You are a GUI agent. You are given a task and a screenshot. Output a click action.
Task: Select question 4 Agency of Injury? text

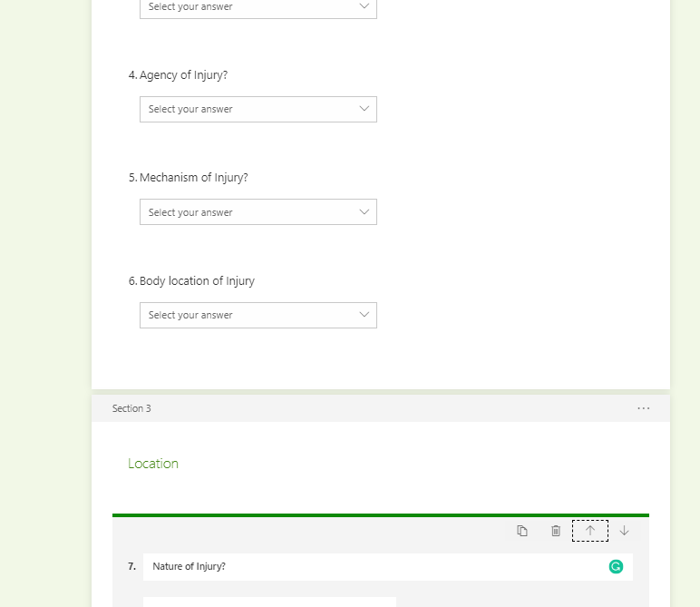click(183, 75)
